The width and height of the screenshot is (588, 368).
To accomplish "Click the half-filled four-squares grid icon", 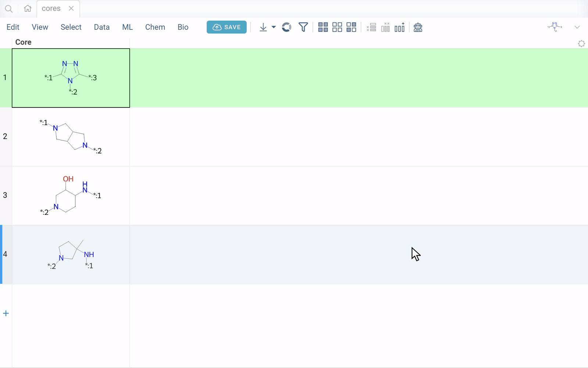I will click(x=351, y=27).
